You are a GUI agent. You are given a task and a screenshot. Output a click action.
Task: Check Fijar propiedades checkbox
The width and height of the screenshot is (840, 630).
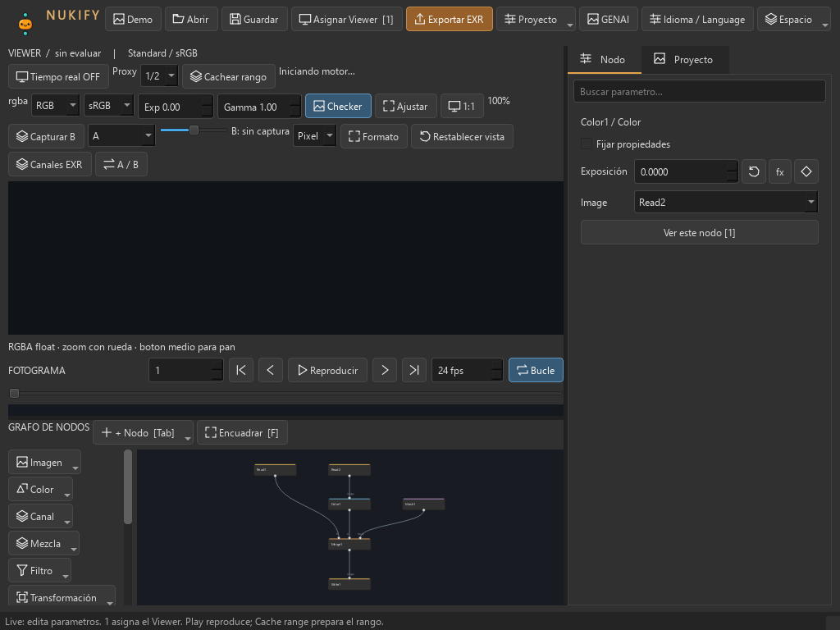coord(587,144)
